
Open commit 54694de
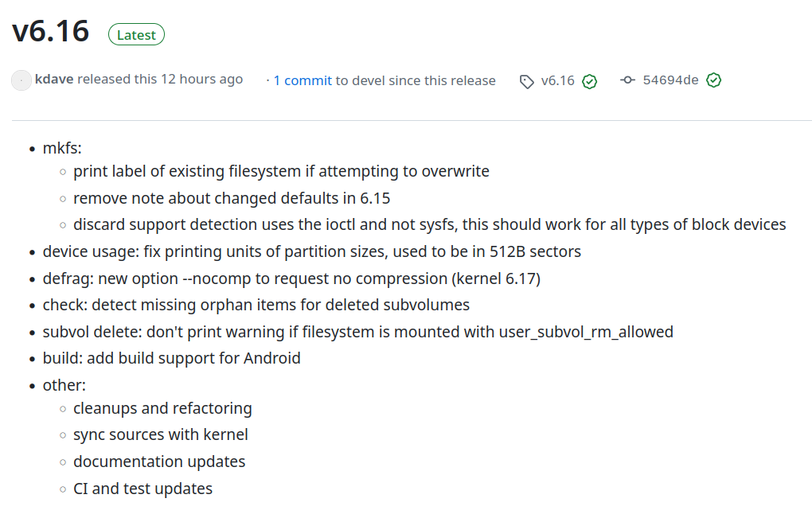(670, 80)
